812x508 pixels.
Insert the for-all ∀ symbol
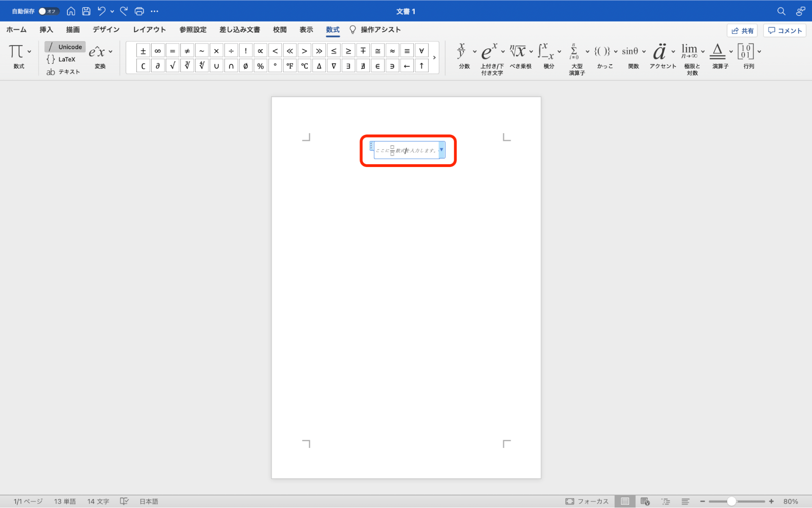click(x=421, y=51)
